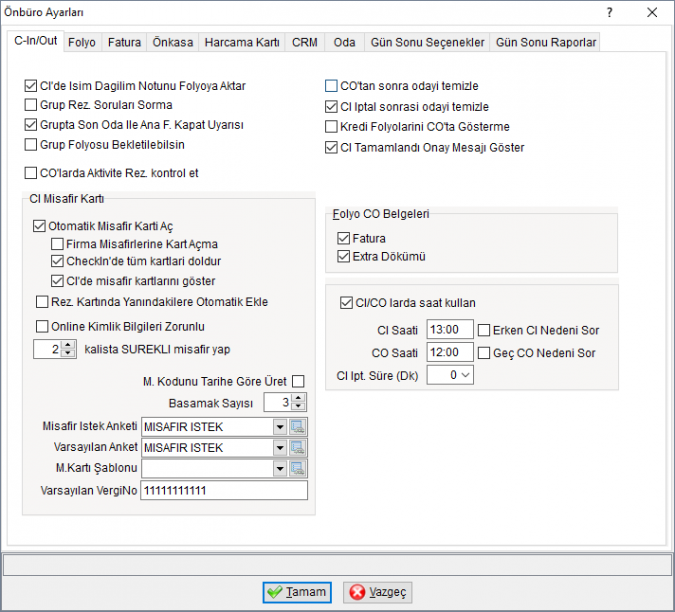Click the kalista SUREKLI misafir number field
Screen dimensions: 675x612
coord(48,349)
